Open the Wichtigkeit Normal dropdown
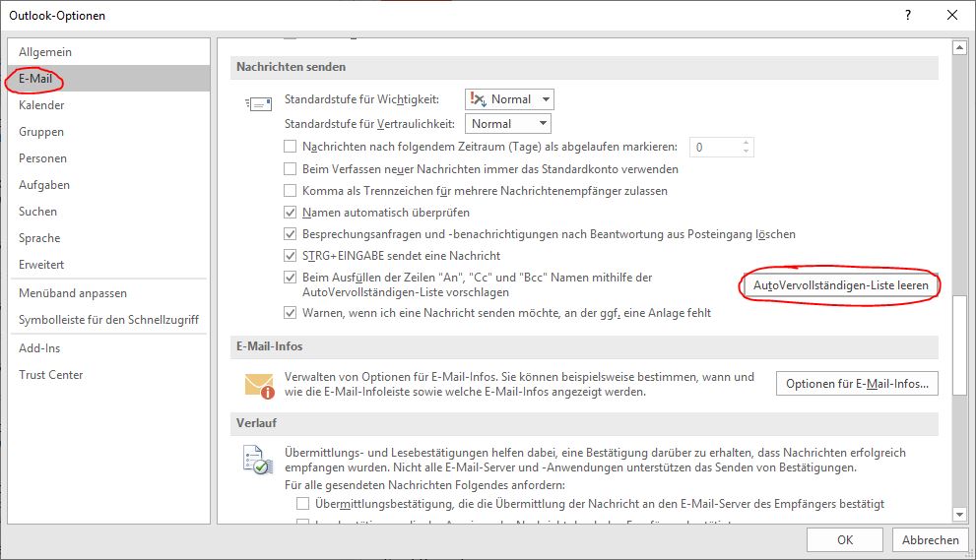 509,99
